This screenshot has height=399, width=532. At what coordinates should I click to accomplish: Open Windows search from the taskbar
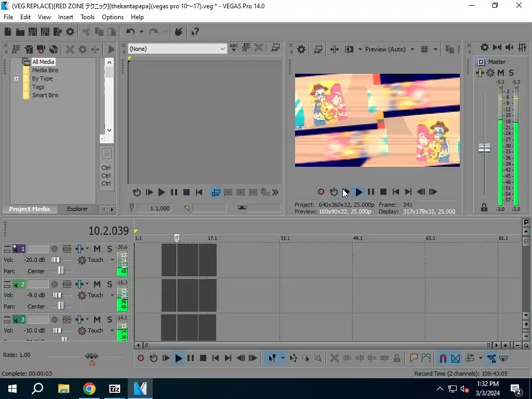37,389
